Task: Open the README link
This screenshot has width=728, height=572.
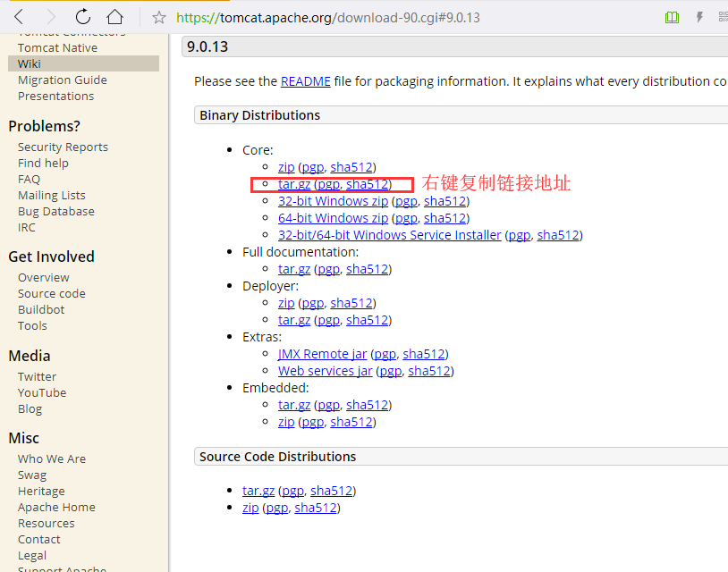Action: coord(306,81)
